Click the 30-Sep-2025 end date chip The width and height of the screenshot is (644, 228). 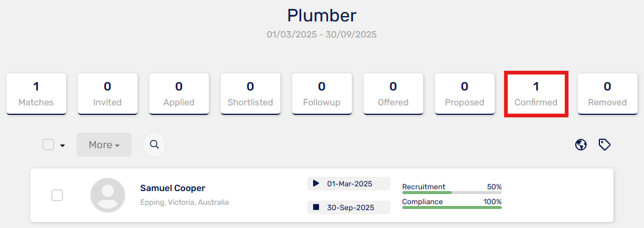(349, 207)
